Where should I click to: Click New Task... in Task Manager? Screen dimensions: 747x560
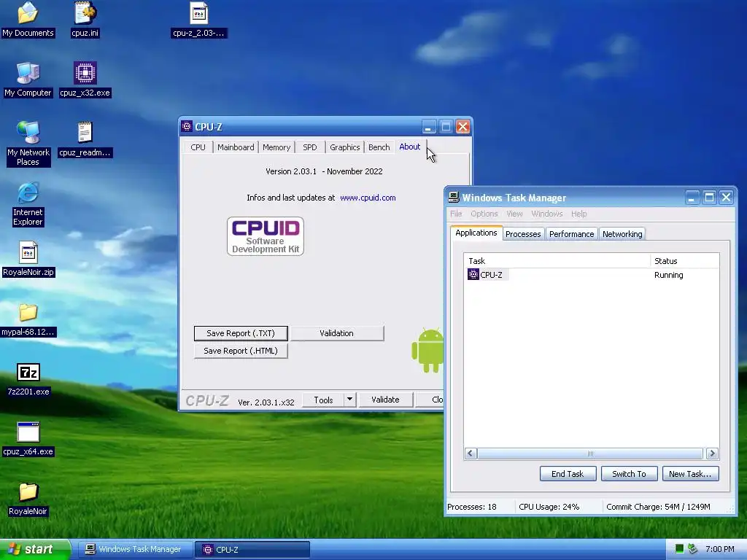(x=690, y=474)
